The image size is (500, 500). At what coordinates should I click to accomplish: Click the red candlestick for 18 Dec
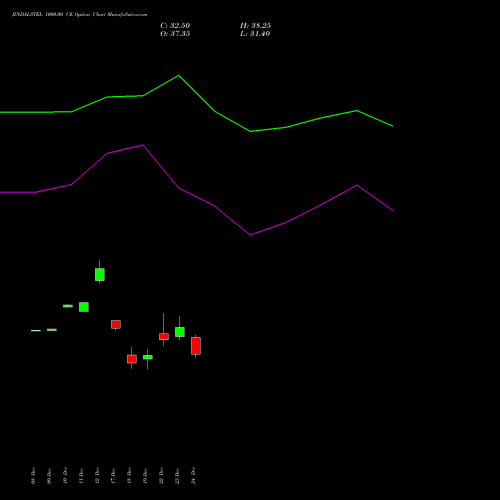pyautogui.click(x=132, y=359)
